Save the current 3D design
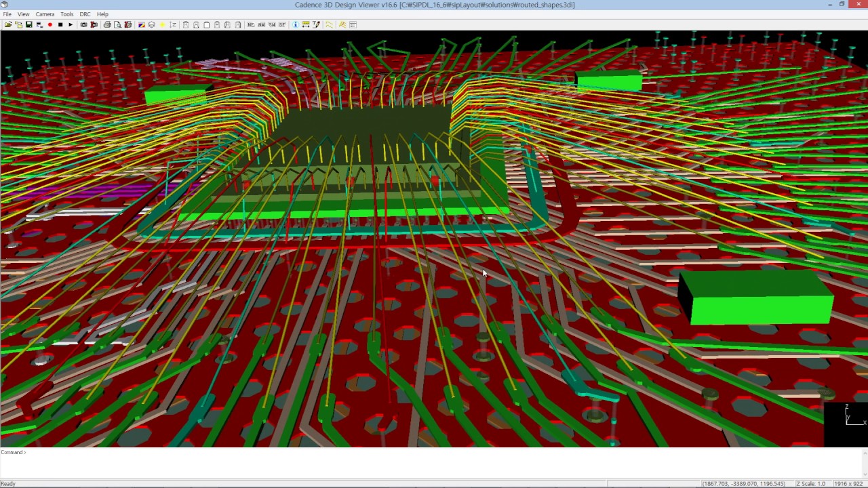868x488 pixels. [28, 24]
